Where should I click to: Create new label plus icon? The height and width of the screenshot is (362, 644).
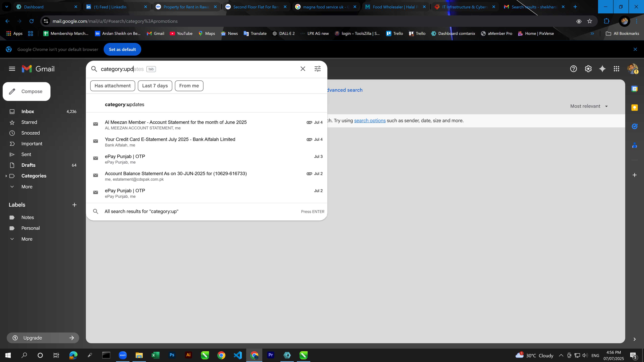point(74,205)
